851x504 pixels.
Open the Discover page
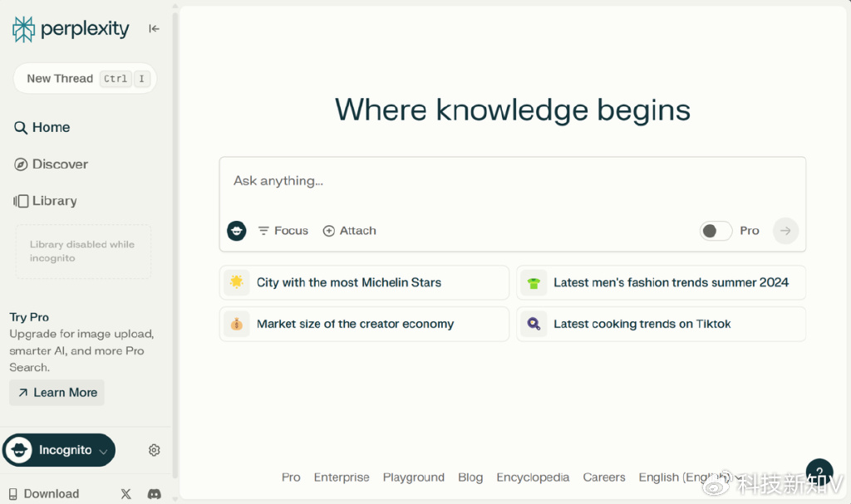pos(51,164)
